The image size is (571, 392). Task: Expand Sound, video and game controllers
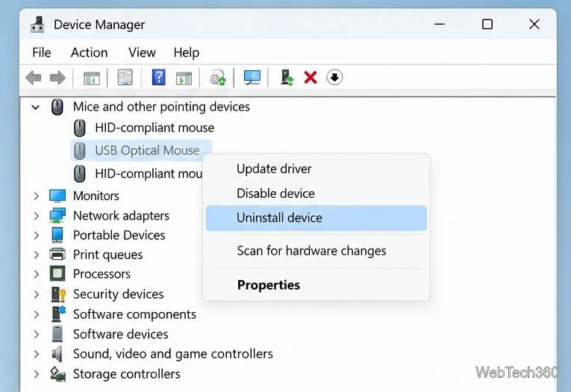point(36,354)
